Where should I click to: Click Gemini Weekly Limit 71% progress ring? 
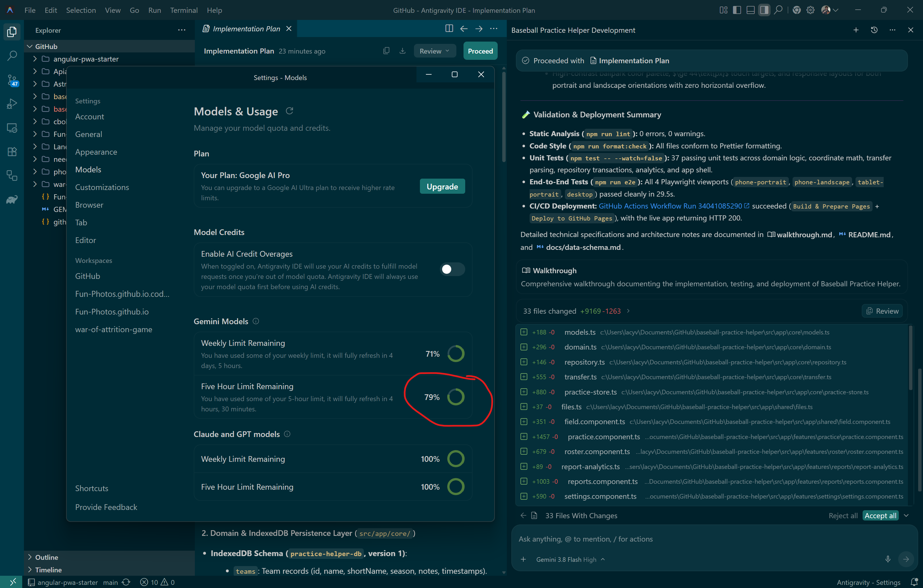pos(456,354)
